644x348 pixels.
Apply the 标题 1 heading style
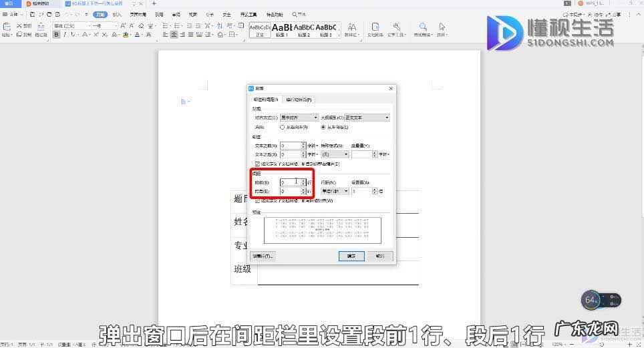coord(282,29)
